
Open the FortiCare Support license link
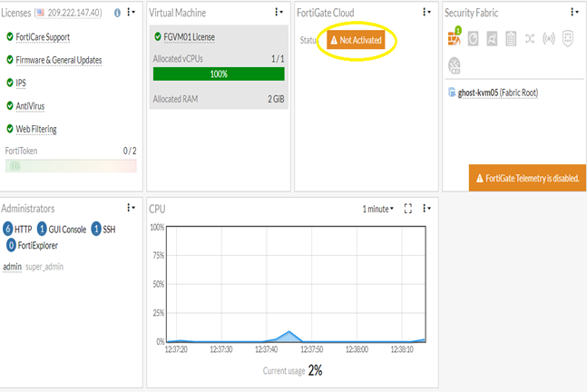coord(43,37)
